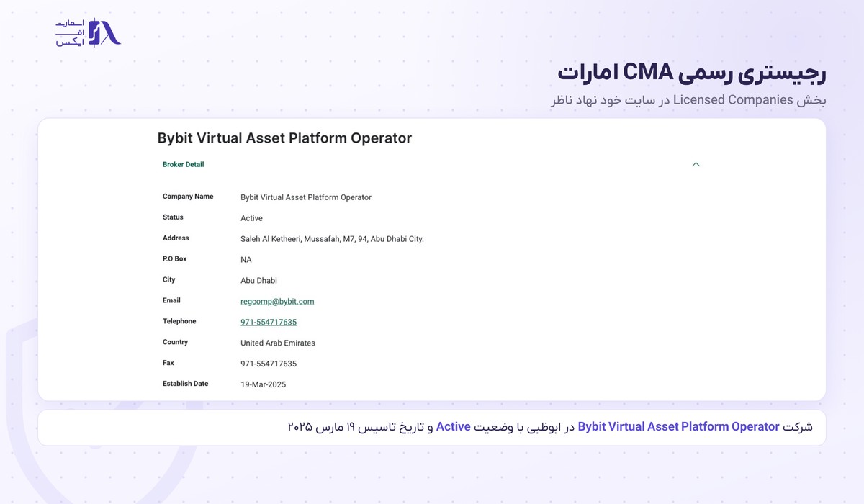Click the United Arab Emirates value
Image resolution: width=864 pixels, height=504 pixels.
click(x=278, y=343)
